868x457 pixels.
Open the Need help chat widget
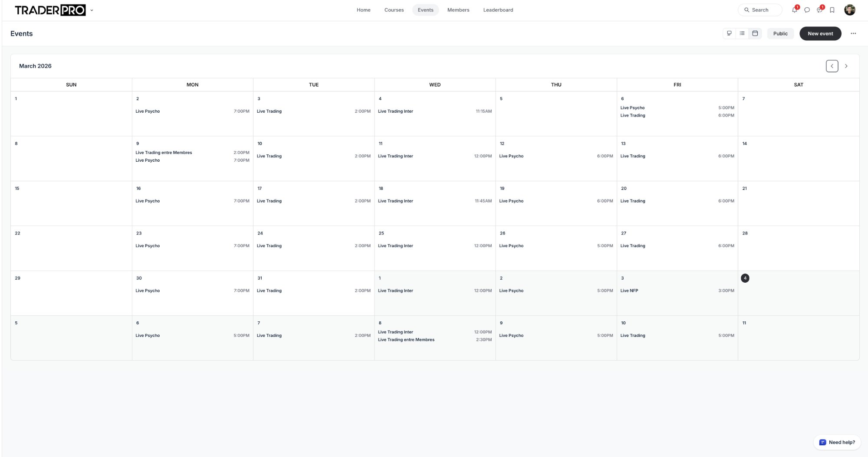pyautogui.click(x=837, y=442)
